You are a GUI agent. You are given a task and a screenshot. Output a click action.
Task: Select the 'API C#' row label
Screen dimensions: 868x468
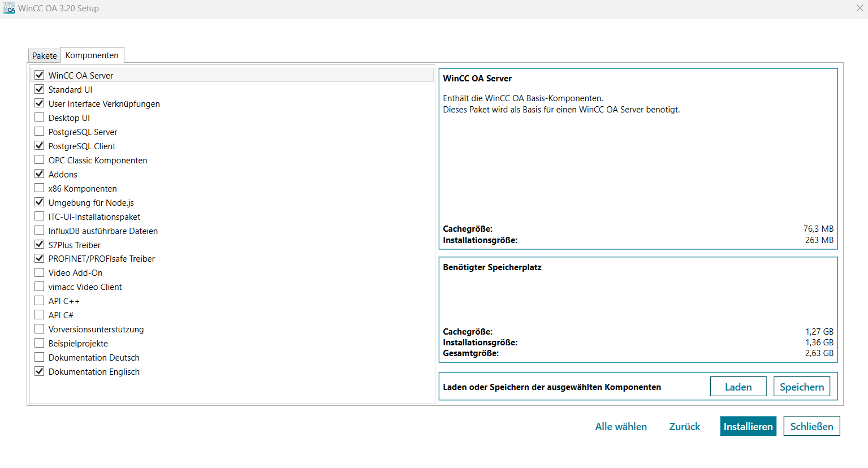tap(61, 315)
